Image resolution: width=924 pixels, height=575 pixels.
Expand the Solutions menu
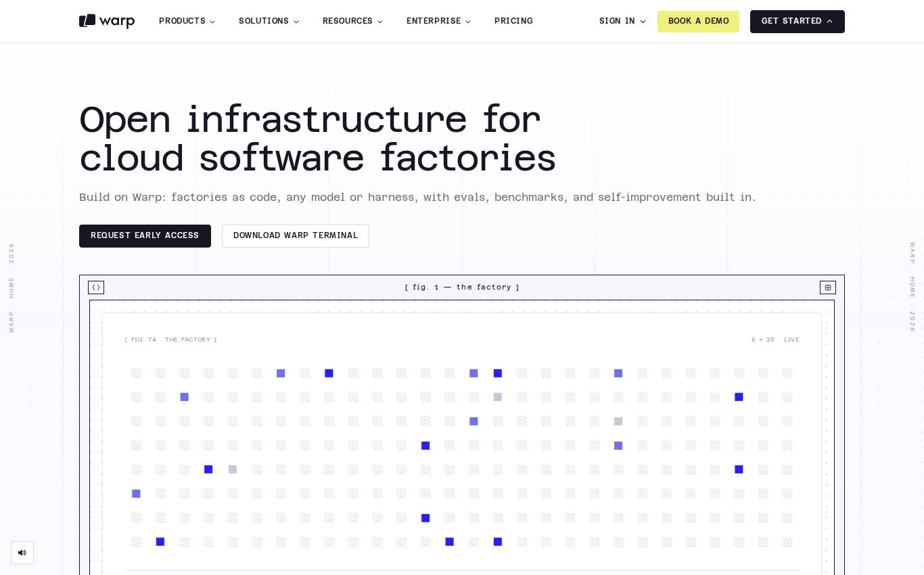pyautogui.click(x=269, y=21)
